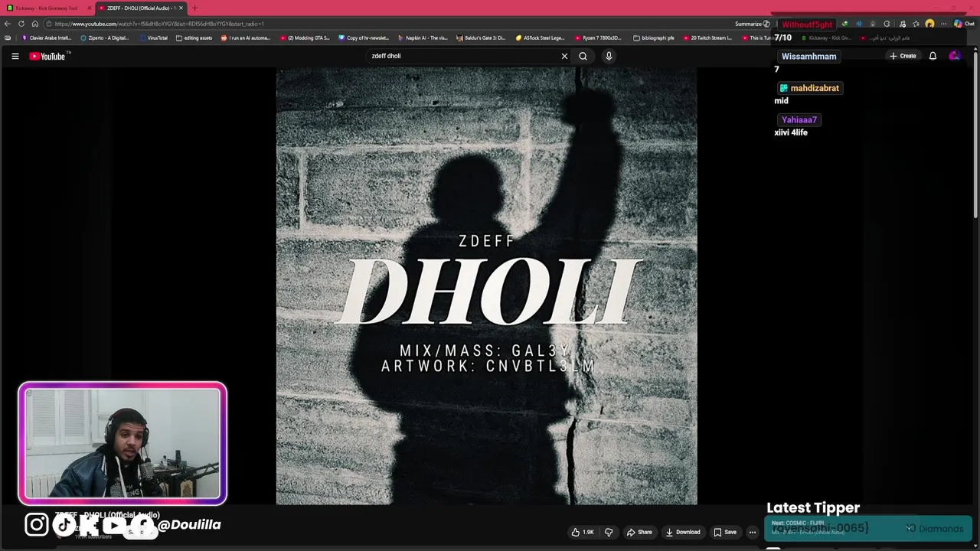The width and height of the screenshot is (980, 551).
Task: Go back in browser history
Action: click(8, 24)
